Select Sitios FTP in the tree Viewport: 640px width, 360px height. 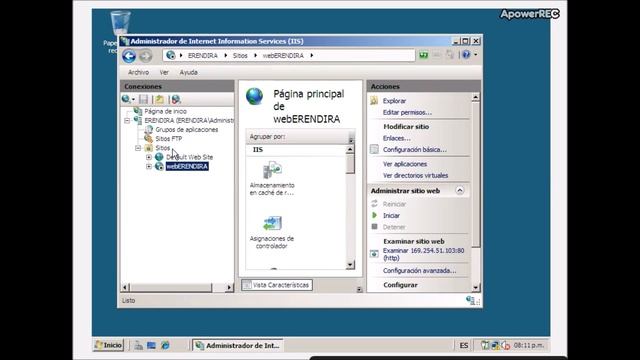(x=169, y=139)
